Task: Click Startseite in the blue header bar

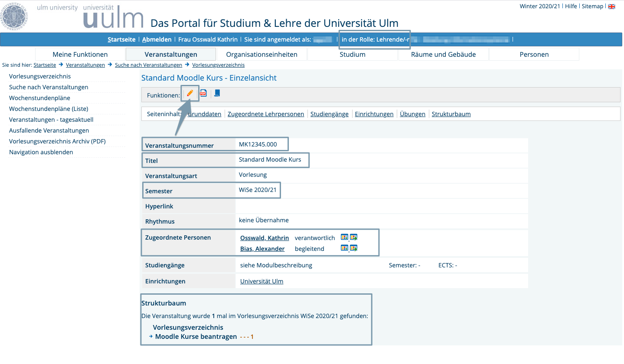Action: coord(121,39)
